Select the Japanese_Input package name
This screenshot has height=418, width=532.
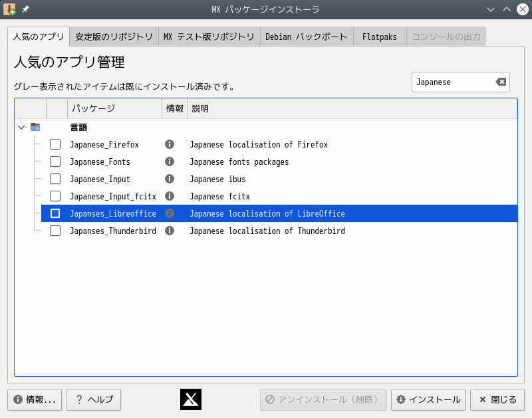100,179
